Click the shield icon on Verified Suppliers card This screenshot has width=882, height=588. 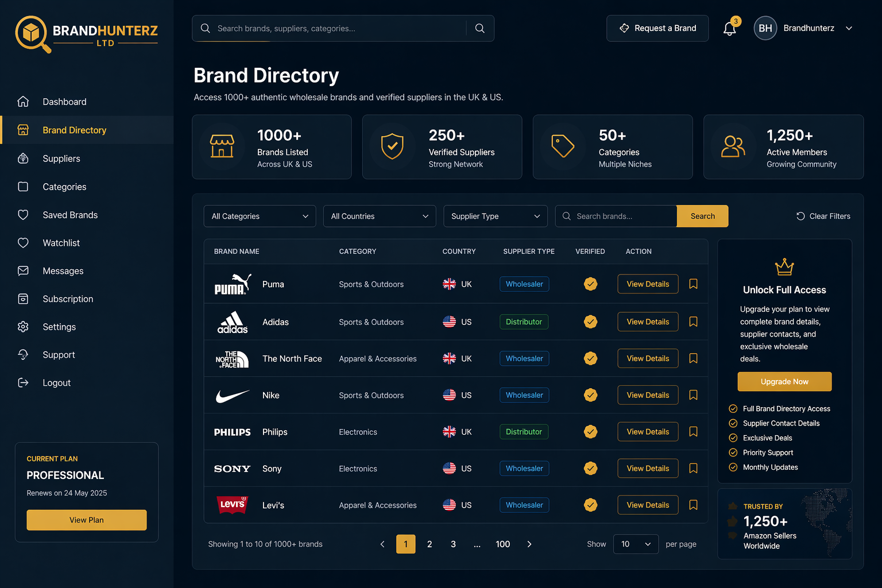click(393, 146)
